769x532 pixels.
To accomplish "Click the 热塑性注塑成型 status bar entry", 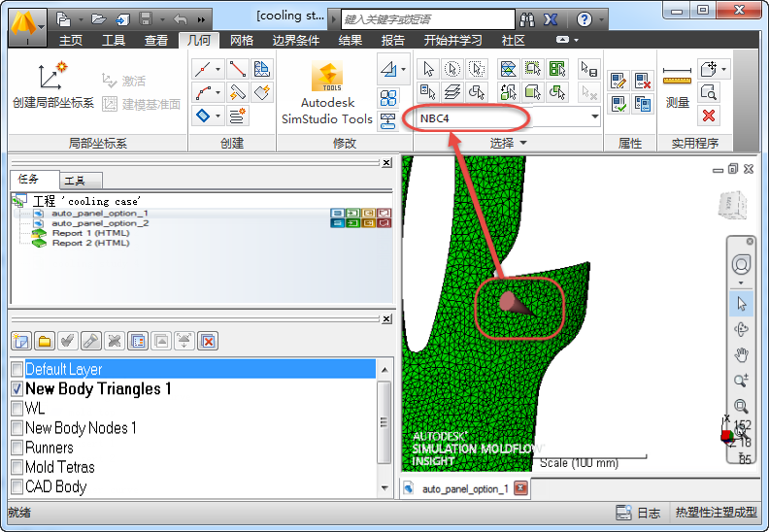I will (716, 513).
